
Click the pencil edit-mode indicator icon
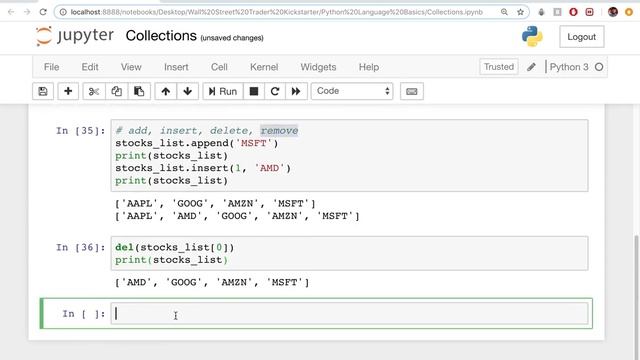531,67
